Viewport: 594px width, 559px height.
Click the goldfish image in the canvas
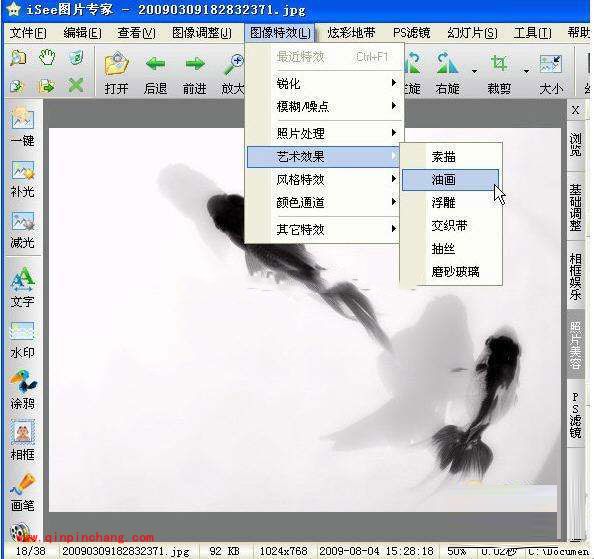tap(305, 320)
